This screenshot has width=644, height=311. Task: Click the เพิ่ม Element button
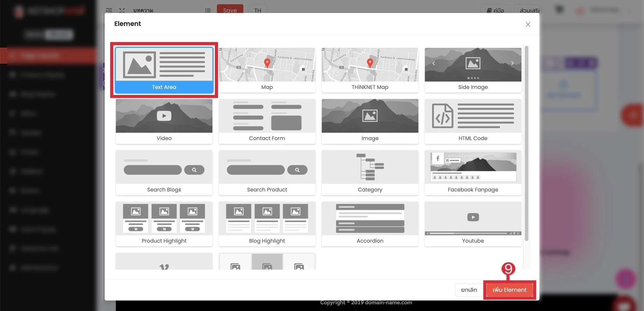(x=509, y=290)
